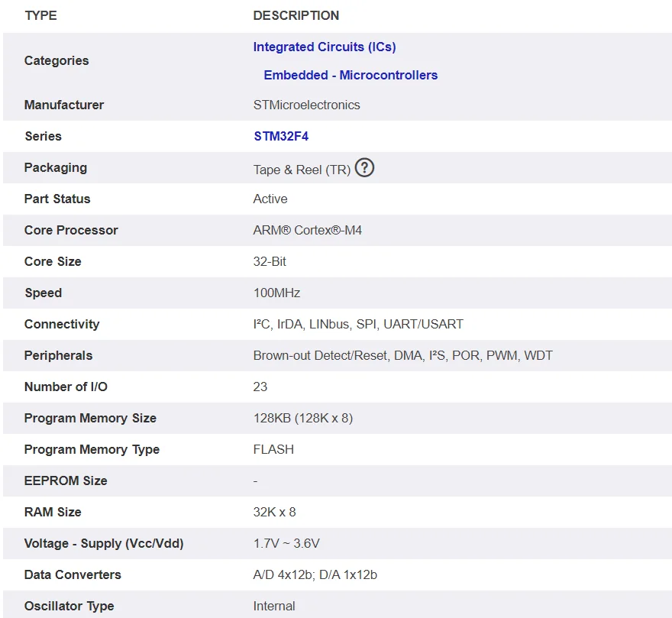Click the Packaging help question mark icon
This screenshot has width=672, height=618.
click(365, 168)
